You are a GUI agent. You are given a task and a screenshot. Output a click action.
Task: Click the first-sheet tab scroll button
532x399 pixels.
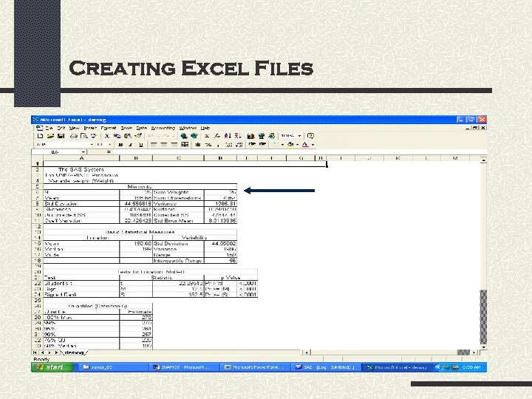click(x=34, y=353)
